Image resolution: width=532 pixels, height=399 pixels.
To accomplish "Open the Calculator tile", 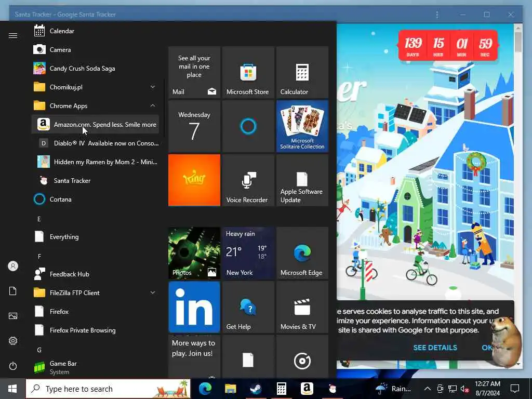I will pyautogui.click(x=302, y=72).
